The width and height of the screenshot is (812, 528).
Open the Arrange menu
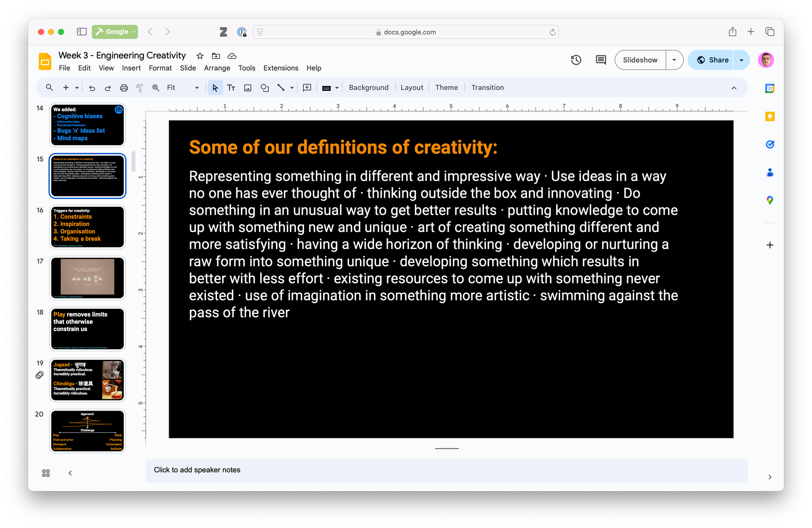click(217, 68)
